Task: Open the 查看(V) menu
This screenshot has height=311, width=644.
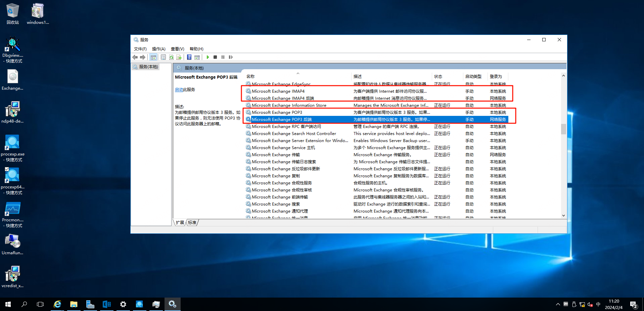Action: (177, 49)
